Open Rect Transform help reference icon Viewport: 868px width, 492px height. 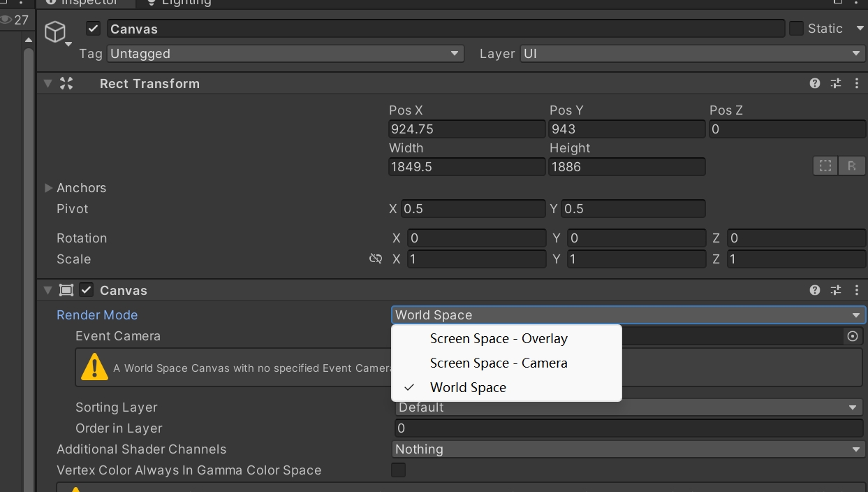click(x=815, y=83)
